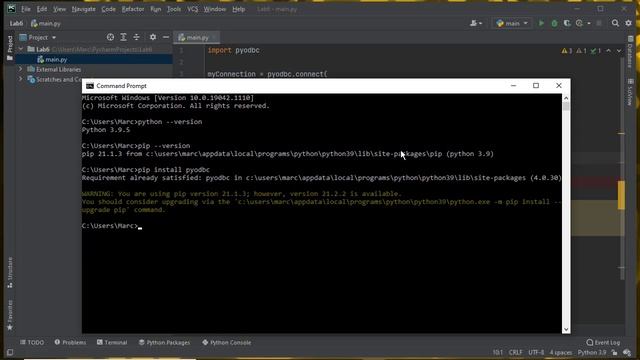The width and height of the screenshot is (640, 360).
Task: Toggle the Project tool window side tab
Action: coord(10,48)
